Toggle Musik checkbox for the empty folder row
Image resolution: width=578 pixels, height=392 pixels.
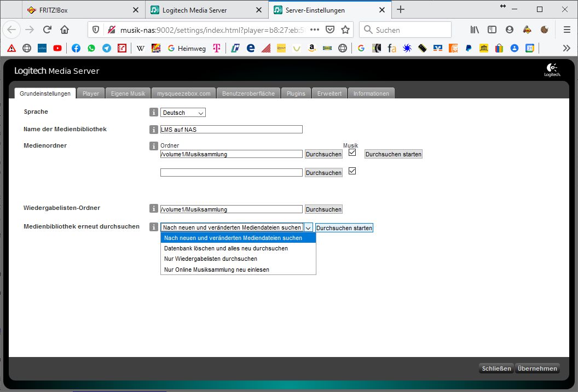(352, 171)
